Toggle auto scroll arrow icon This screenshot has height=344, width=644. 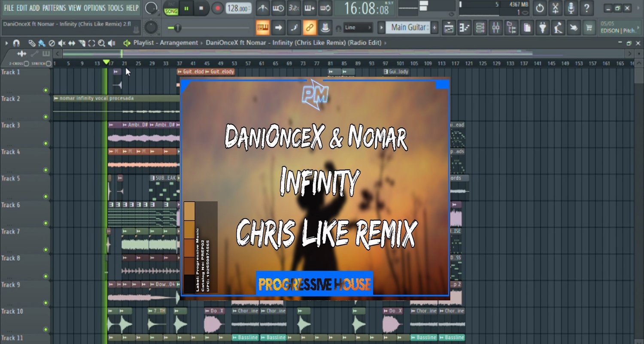(x=278, y=27)
